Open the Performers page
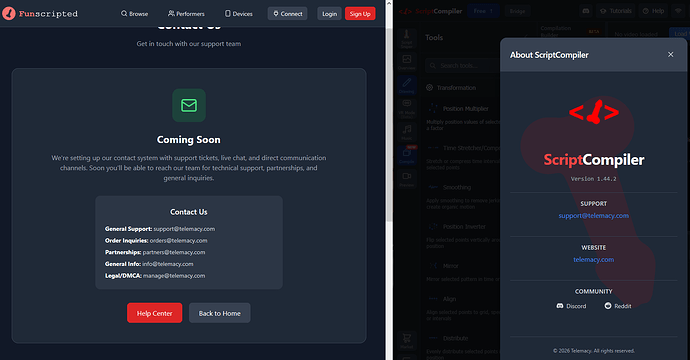This screenshot has height=360, width=690. tap(186, 14)
